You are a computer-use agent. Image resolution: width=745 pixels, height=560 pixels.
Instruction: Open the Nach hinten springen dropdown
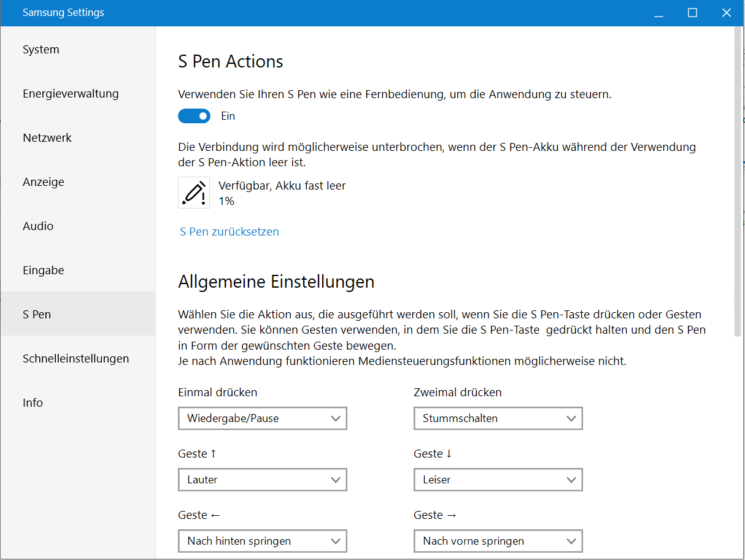click(x=262, y=541)
